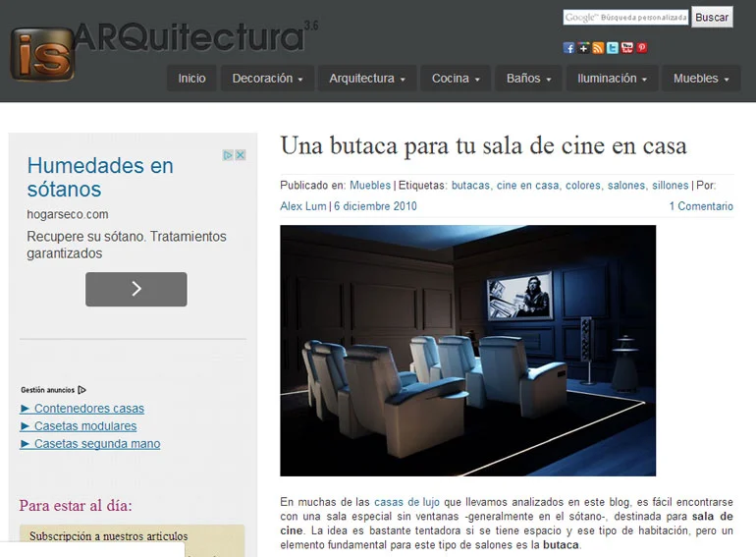Expand the Decoración dropdown menu
This screenshot has width=756, height=557.
(268, 79)
